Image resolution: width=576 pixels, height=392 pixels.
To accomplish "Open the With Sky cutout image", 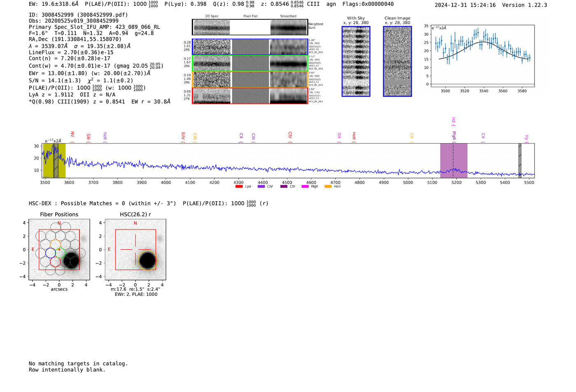I will [x=356, y=61].
